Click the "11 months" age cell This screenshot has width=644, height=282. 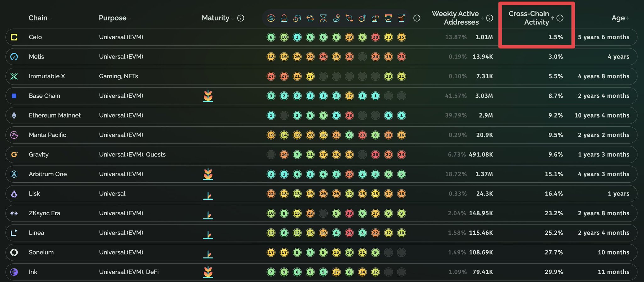pyautogui.click(x=613, y=272)
